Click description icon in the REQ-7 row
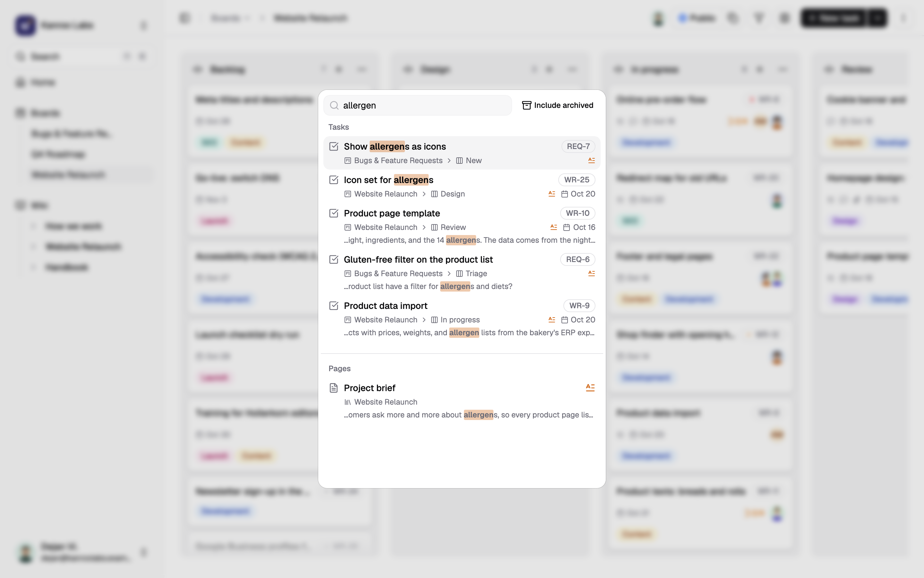 coord(591,160)
